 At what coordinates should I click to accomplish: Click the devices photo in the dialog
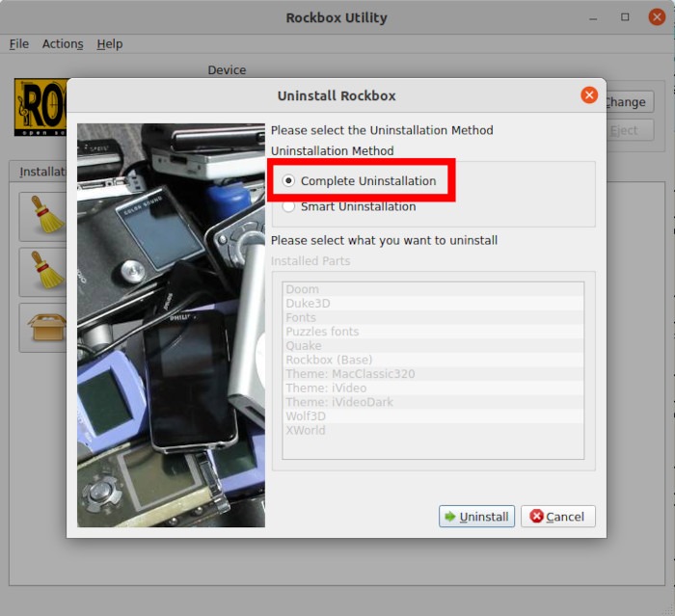pyautogui.click(x=171, y=325)
